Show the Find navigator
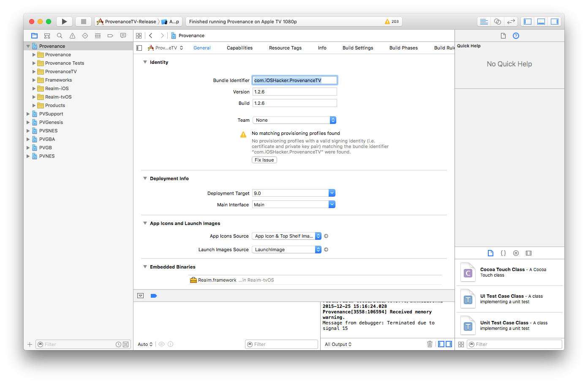Viewport: 588px width, 384px height. click(60, 36)
